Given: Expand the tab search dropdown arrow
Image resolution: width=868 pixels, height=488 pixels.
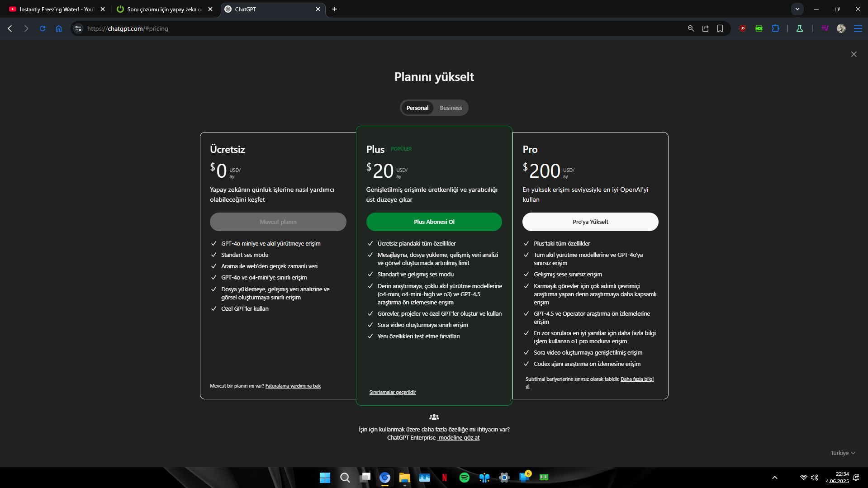Looking at the screenshot, I should pos(797,9).
